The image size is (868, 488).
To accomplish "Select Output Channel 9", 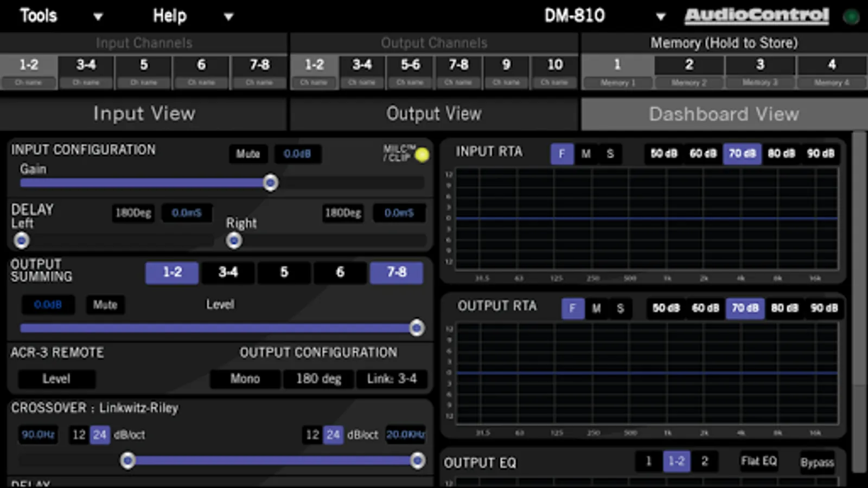I will [506, 72].
